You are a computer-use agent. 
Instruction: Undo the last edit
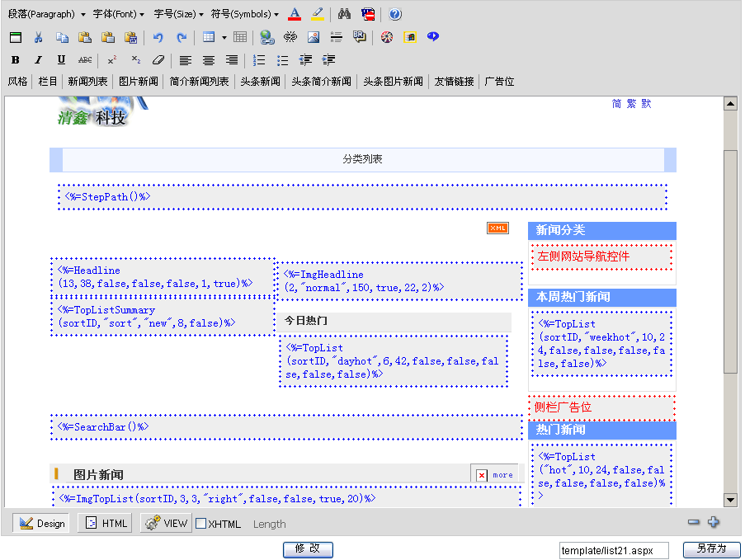tap(158, 37)
